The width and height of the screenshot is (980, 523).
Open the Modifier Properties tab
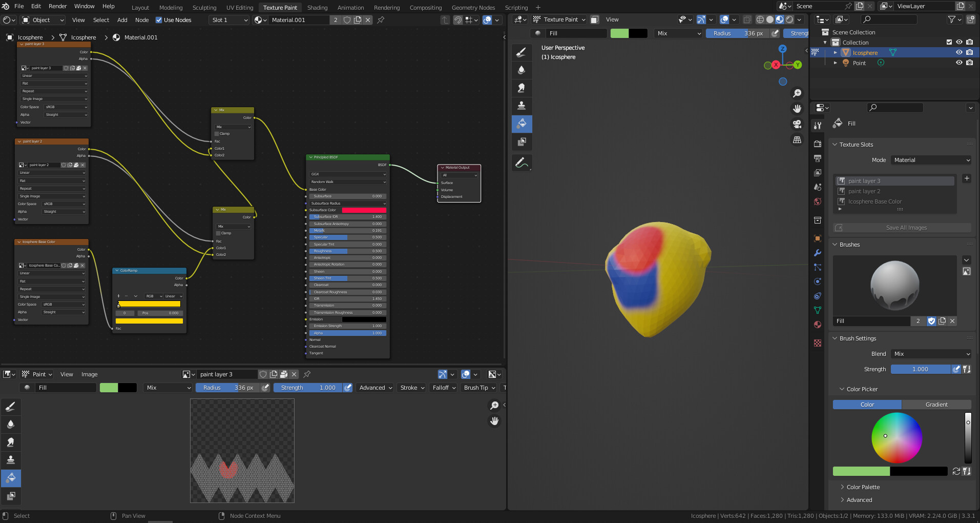tap(817, 253)
